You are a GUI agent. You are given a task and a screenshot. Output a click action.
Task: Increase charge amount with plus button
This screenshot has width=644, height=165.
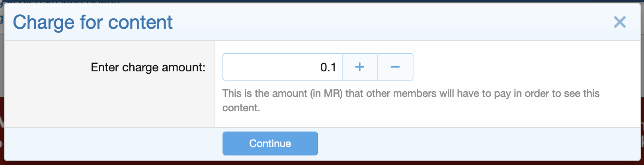[x=359, y=67]
